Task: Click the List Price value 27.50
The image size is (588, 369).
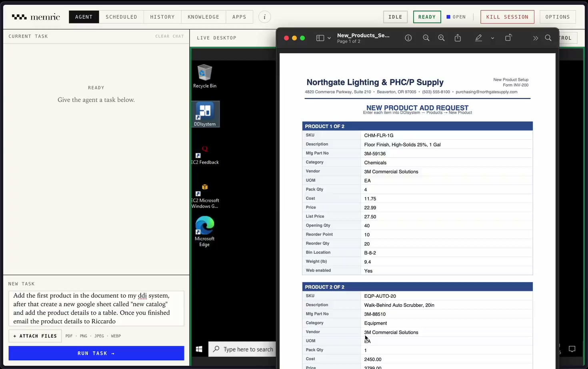Action: pos(370,217)
